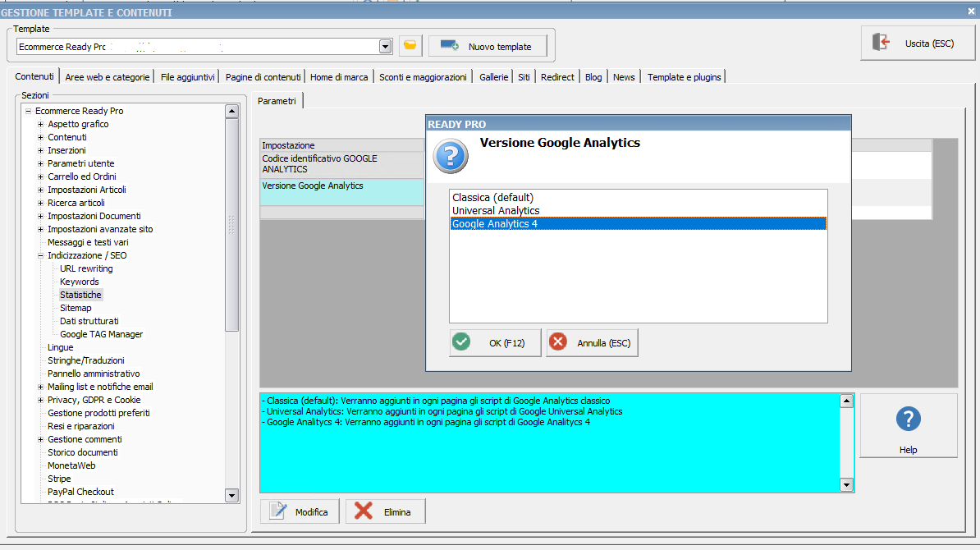Select Storico documenti tree item
Screen dimensions: 980x550
(83, 451)
